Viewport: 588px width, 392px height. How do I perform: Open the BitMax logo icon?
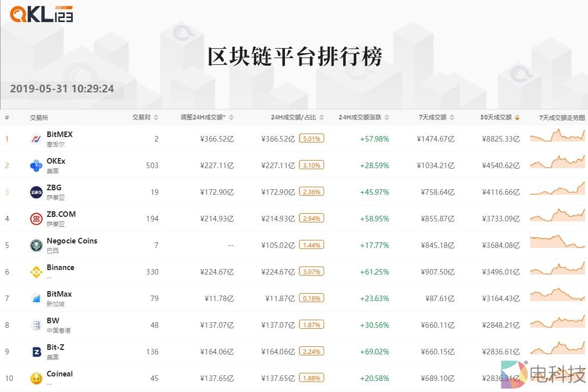36,299
